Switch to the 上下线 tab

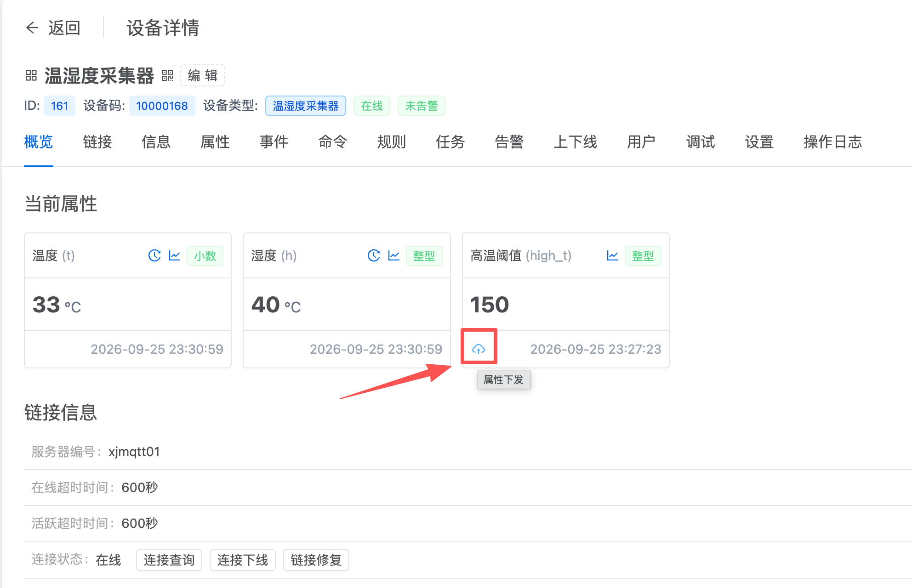576,142
